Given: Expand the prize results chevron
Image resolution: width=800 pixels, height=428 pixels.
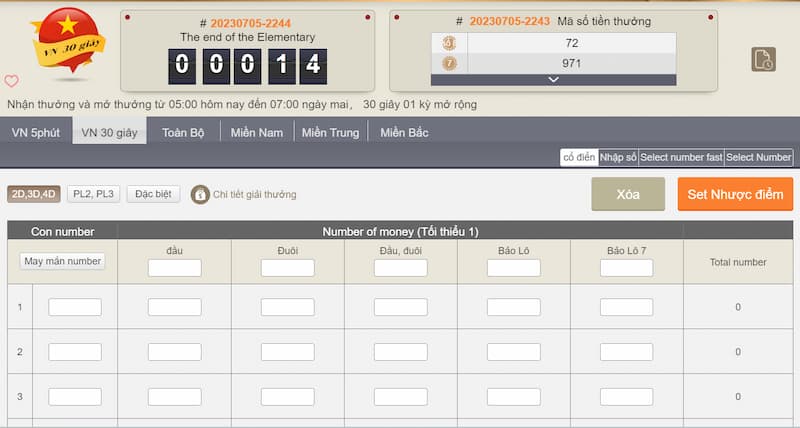Looking at the screenshot, I should tap(553, 79).
